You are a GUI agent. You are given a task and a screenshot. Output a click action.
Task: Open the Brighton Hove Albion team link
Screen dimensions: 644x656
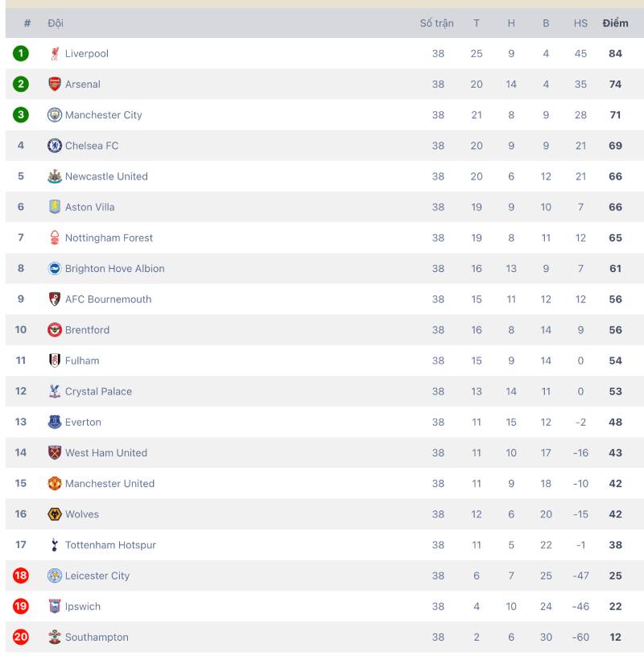114,268
